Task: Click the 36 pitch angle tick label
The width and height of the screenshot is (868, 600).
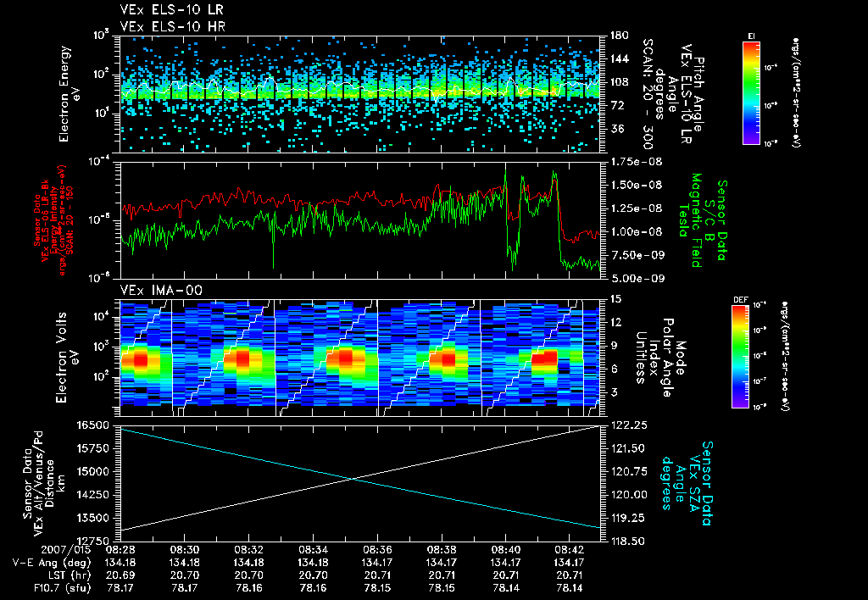Action: coord(616,129)
